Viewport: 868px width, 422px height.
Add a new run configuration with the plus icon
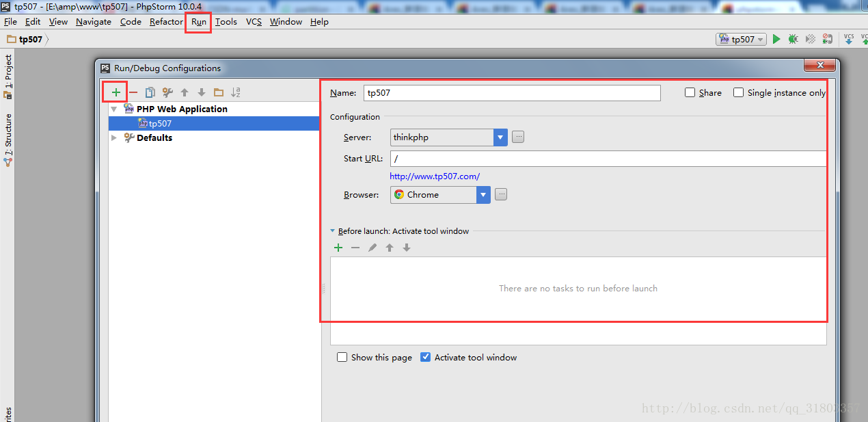coord(116,92)
